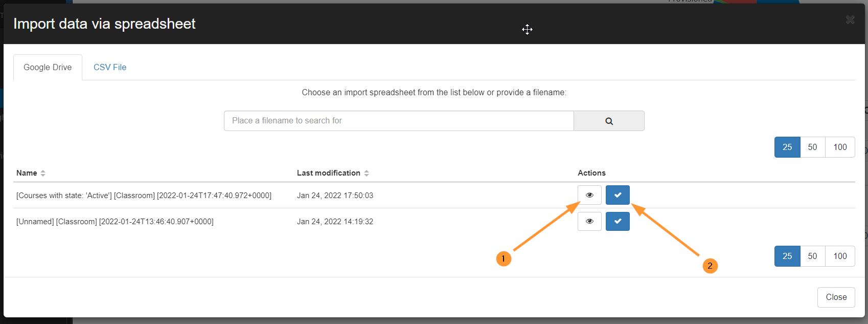This screenshot has width=868, height=324.
Task: Select the Google Drive tab
Action: [x=48, y=67]
